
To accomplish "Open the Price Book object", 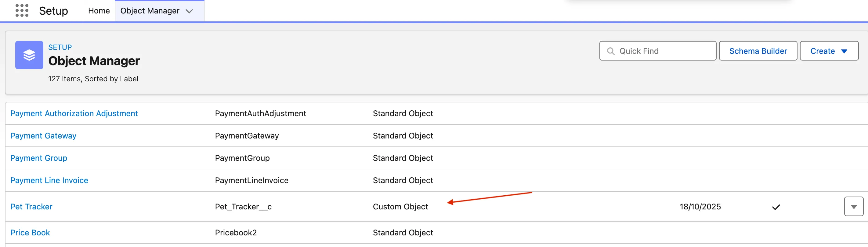I will (30, 232).
